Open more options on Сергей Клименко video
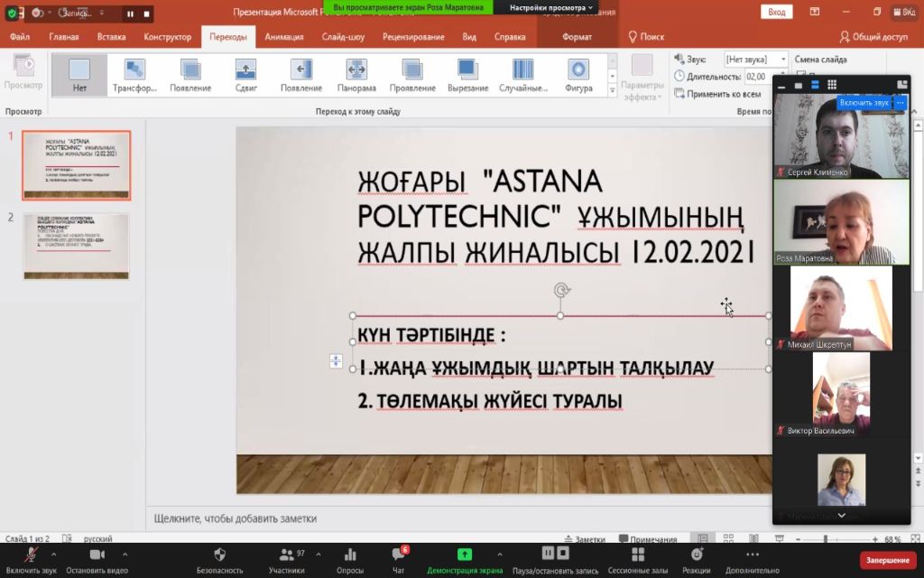This screenshot has width=924, height=578. 900,103
